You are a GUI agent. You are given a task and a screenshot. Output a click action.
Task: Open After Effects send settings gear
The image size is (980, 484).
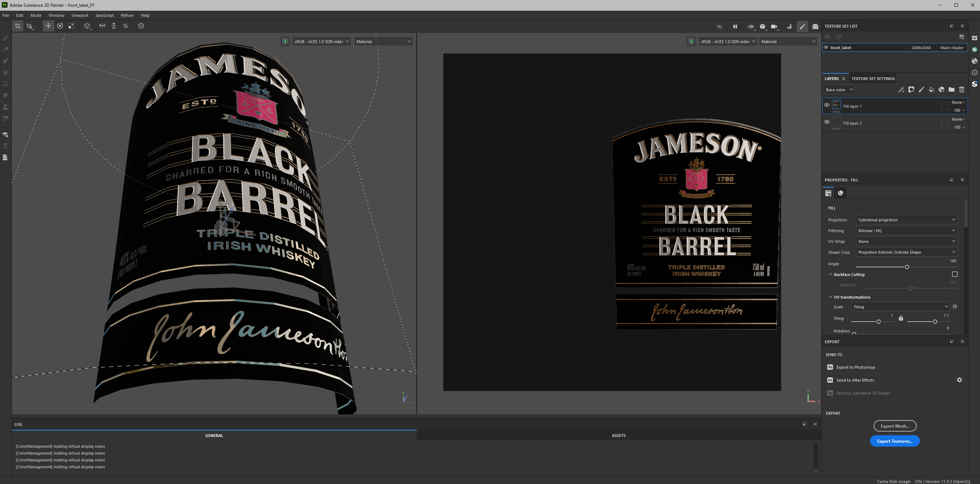point(959,380)
